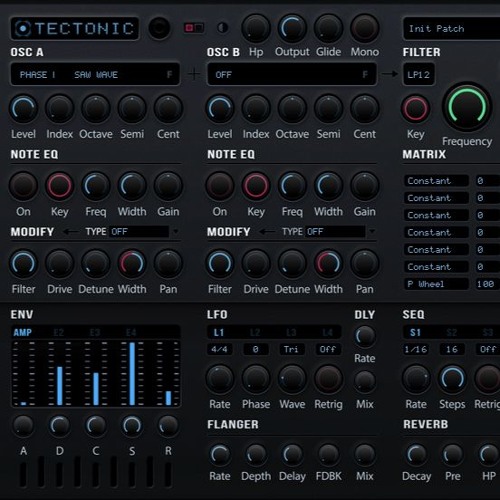Adjust the green Frequency knob
Viewport: 500px width, 500px height.
467,107
